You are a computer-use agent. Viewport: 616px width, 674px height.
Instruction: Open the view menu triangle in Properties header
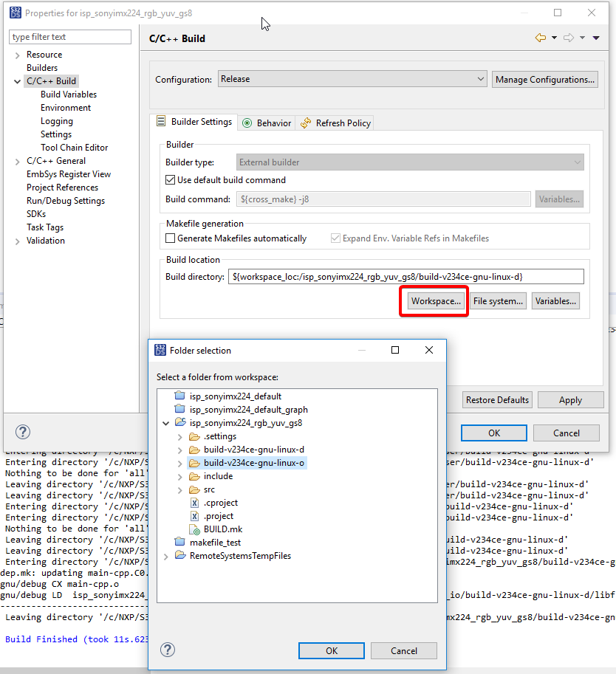pos(596,38)
